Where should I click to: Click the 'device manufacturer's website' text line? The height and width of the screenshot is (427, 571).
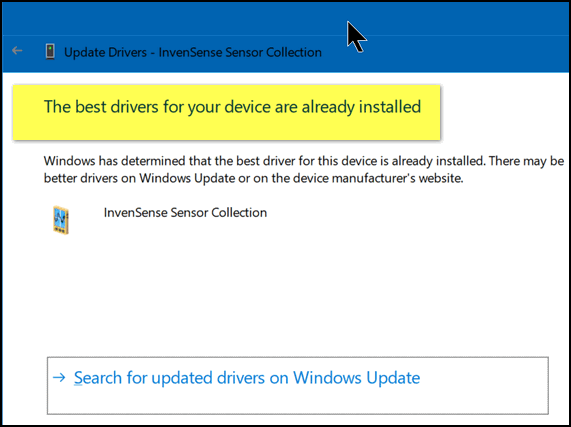pyautogui.click(x=253, y=179)
